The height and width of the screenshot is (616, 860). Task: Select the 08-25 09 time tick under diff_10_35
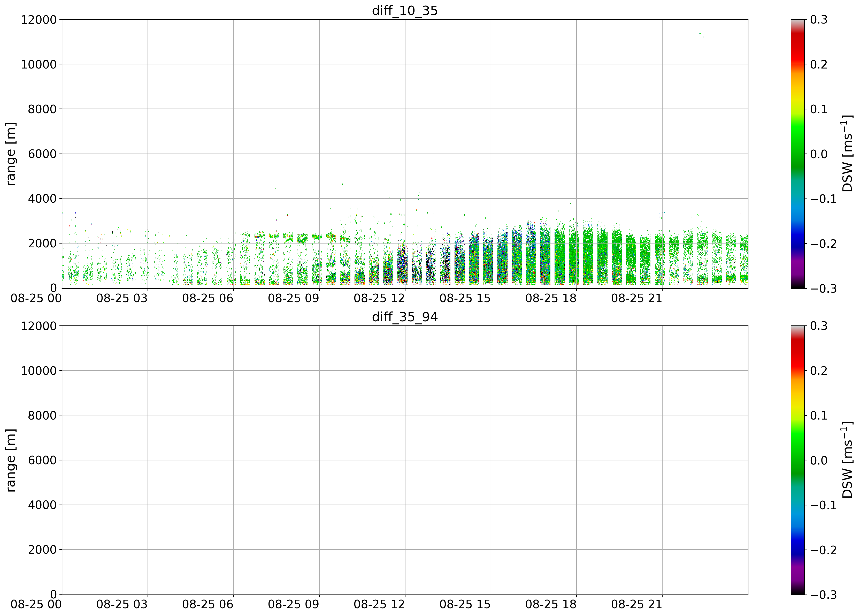[x=294, y=298]
